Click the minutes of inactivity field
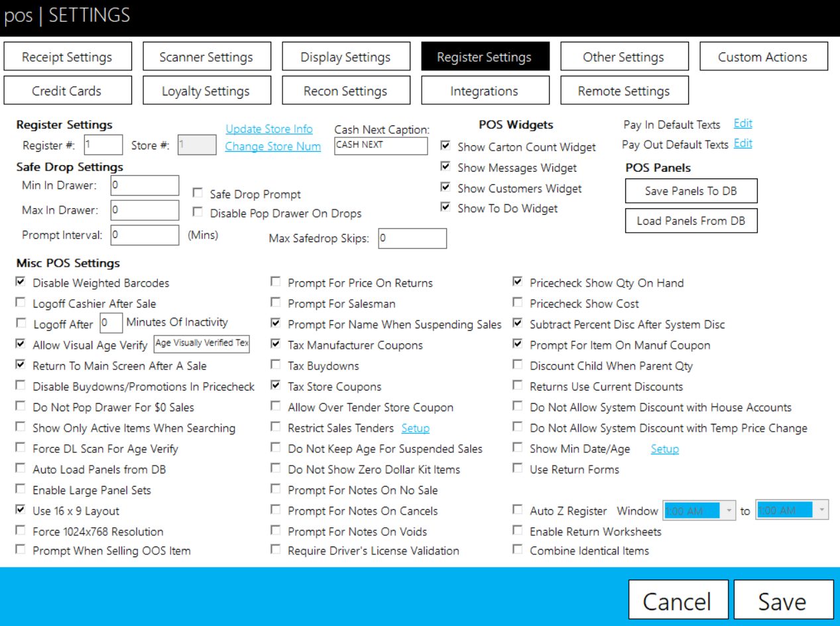This screenshot has height=626, width=840. click(111, 323)
